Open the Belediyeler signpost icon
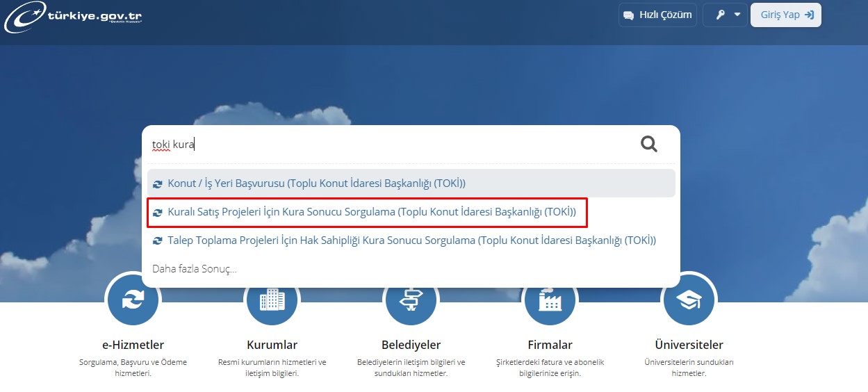This screenshot has width=868, height=392. pos(411,300)
